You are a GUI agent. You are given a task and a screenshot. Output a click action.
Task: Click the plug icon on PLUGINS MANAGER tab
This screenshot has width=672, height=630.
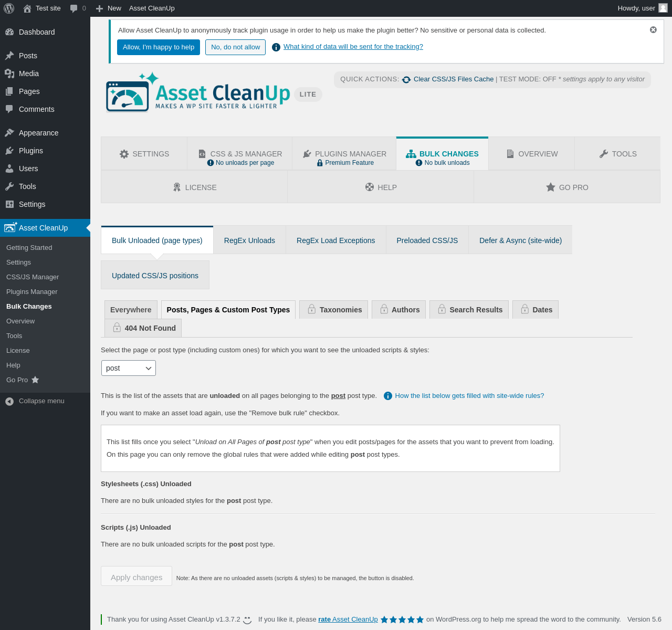click(x=307, y=154)
